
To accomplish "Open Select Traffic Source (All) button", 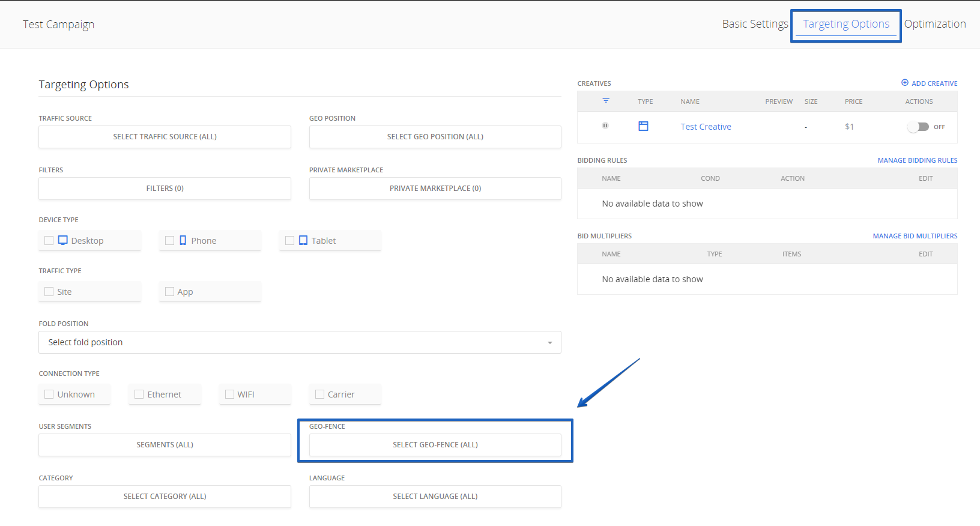I will pos(165,137).
